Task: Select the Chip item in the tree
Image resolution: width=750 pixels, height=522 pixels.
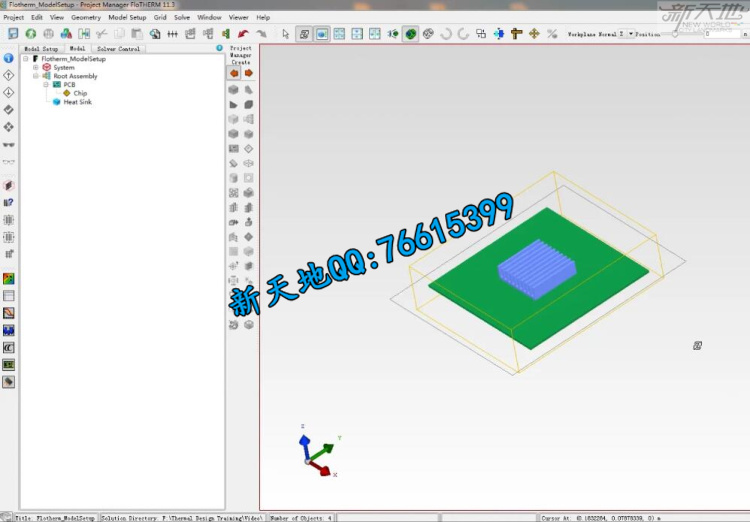Action: point(80,93)
